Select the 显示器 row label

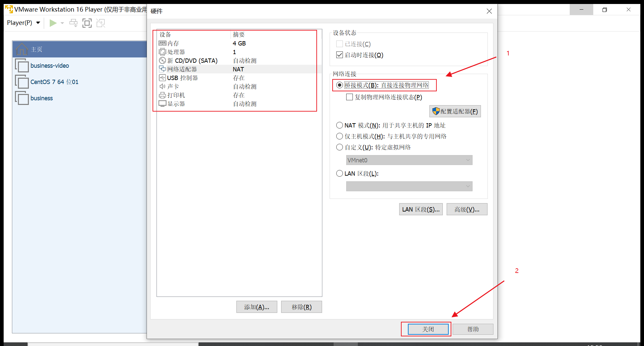click(176, 104)
